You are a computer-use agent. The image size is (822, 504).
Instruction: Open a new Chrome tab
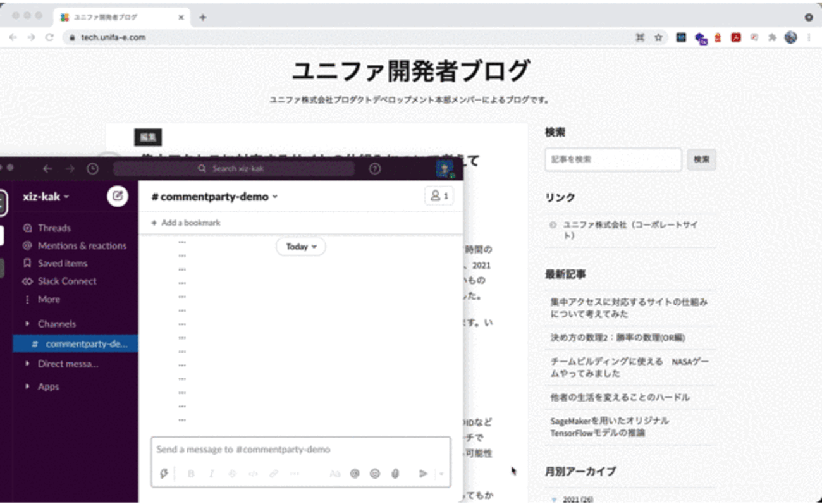point(202,17)
